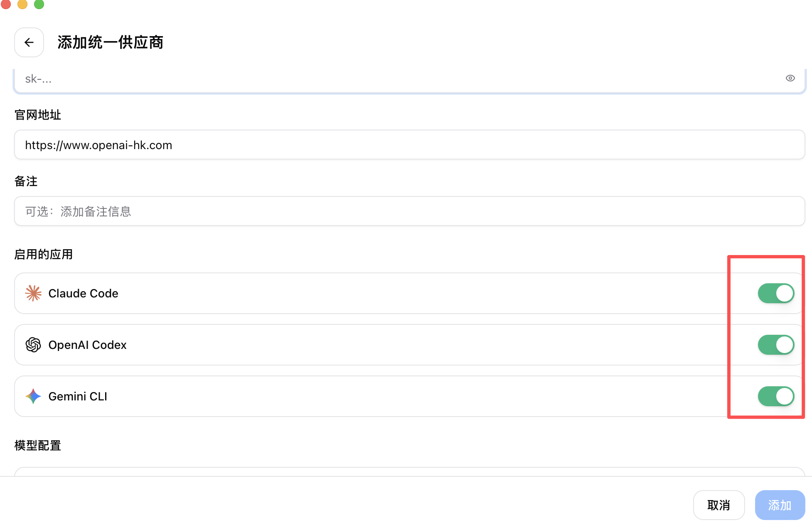The width and height of the screenshot is (812, 530).
Task: Click the Claude Code app icon
Action: pyautogui.click(x=33, y=293)
